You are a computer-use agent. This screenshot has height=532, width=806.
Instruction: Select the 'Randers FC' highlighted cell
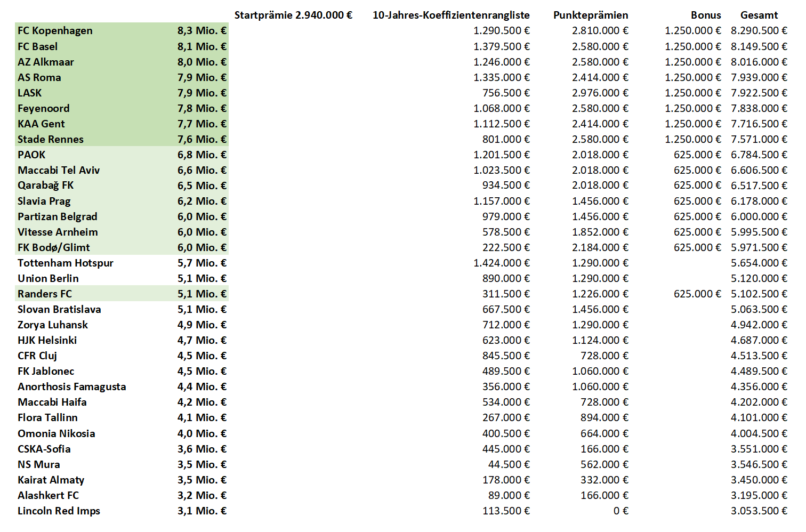(44, 294)
